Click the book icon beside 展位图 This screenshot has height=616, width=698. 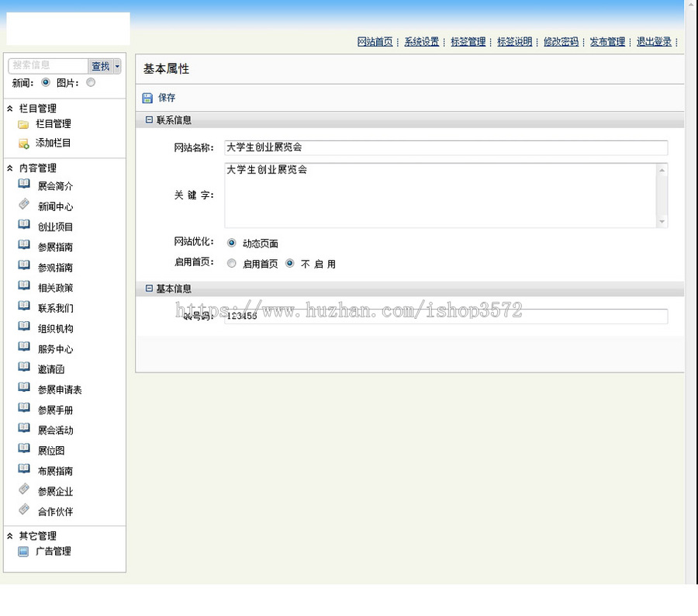(x=24, y=448)
